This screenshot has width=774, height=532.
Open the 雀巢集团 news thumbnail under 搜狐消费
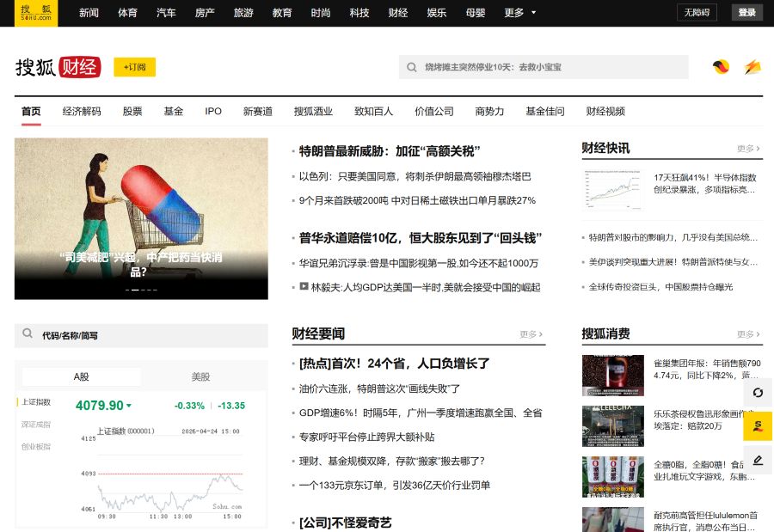(x=612, y=376)
